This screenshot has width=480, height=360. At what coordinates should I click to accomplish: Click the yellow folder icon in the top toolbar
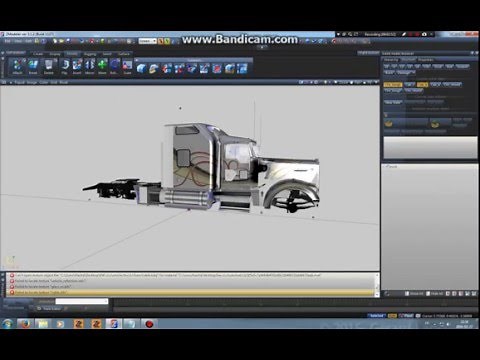point(62,41)
